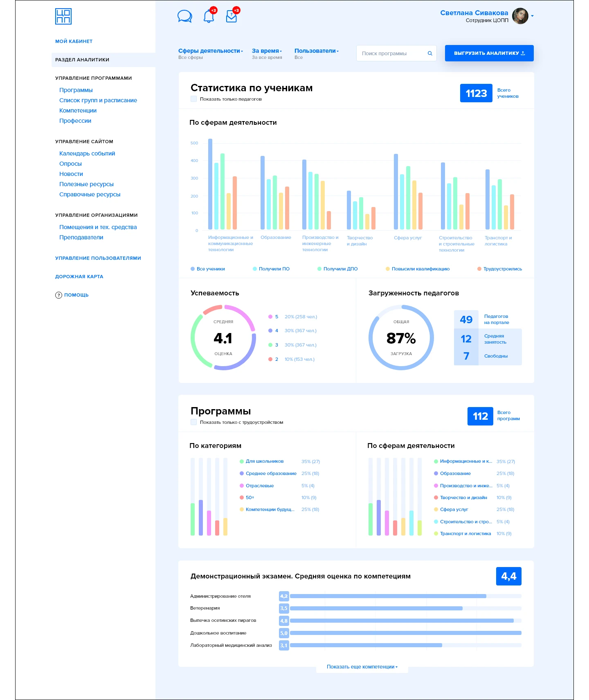Toggle the 'Все ученики' legend dot
The image size is (589, 700).
pyautogui.click(x=193, y=269)
